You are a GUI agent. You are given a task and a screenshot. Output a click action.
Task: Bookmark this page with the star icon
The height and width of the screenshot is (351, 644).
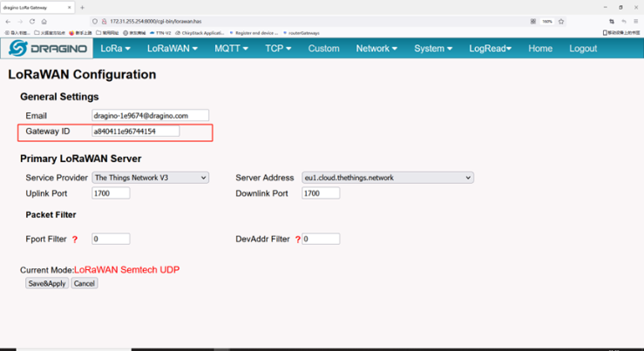pos(561,22)
